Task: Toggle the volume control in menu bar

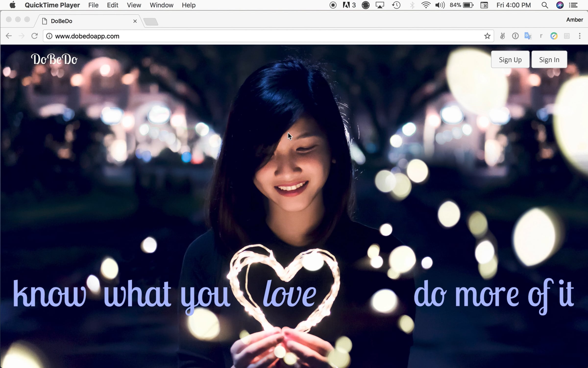Action: 440,5
